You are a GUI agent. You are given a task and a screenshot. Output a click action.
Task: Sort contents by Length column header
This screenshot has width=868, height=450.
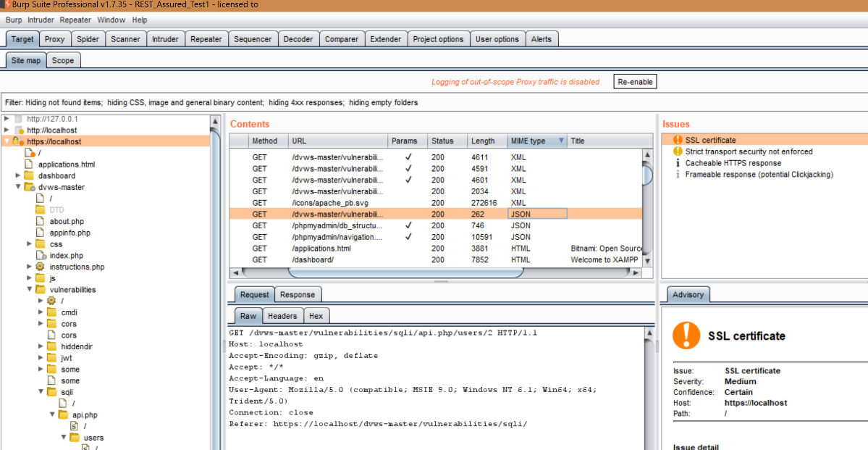[487, 141]
